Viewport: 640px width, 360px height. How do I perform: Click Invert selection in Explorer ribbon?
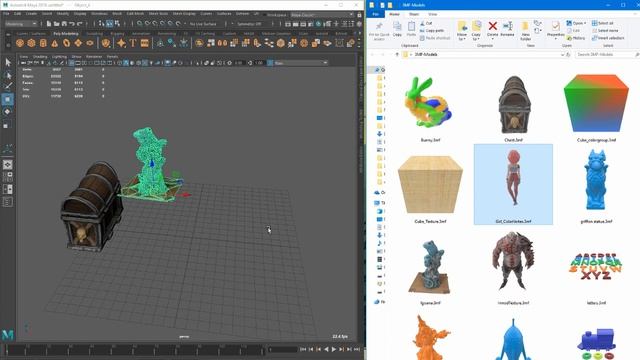[608, 38]
